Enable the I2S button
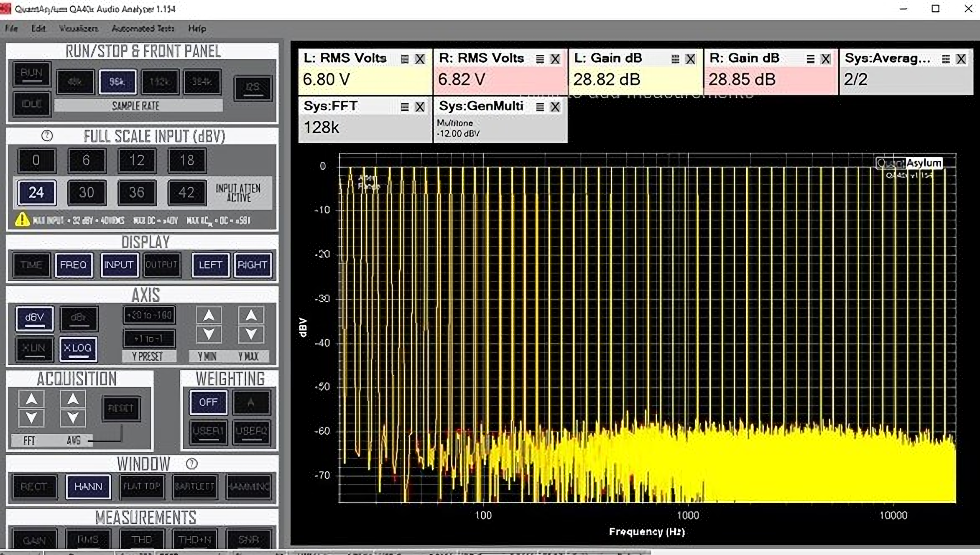Image resolution: width=980 pixels, height=555 pixels. 253,88
